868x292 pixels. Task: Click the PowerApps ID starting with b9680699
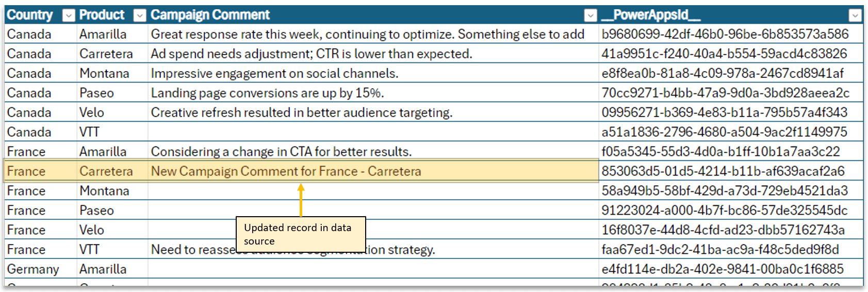725,35
